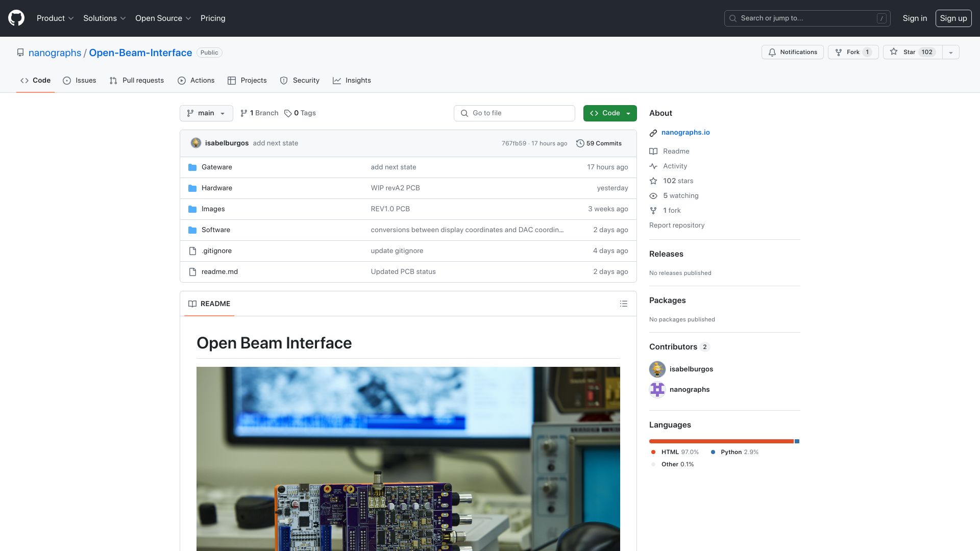Expand the Solutions menu
980x551 pixels.
(104, 18)
